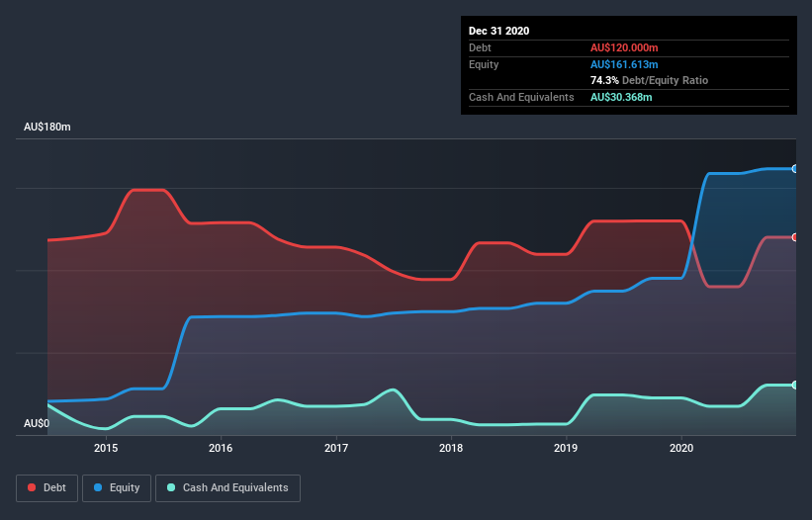Select the 2017 label on the x-axis

pos(336,448)
